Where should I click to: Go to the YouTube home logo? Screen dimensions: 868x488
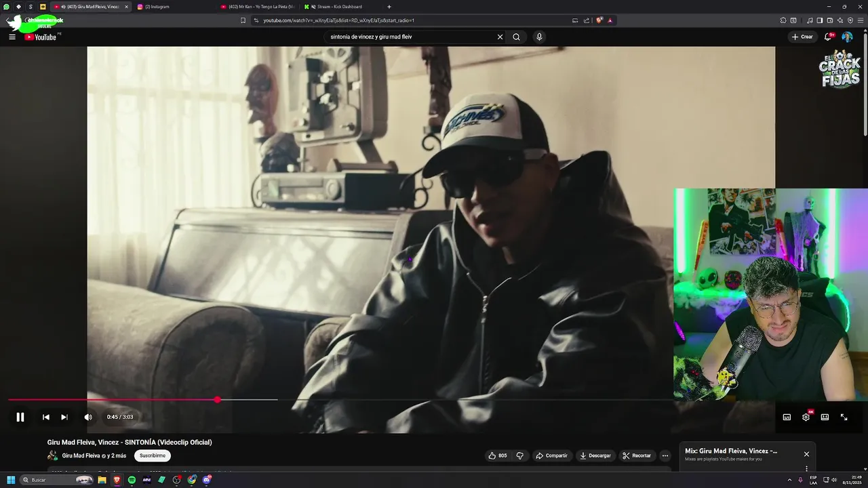(41, 37)
